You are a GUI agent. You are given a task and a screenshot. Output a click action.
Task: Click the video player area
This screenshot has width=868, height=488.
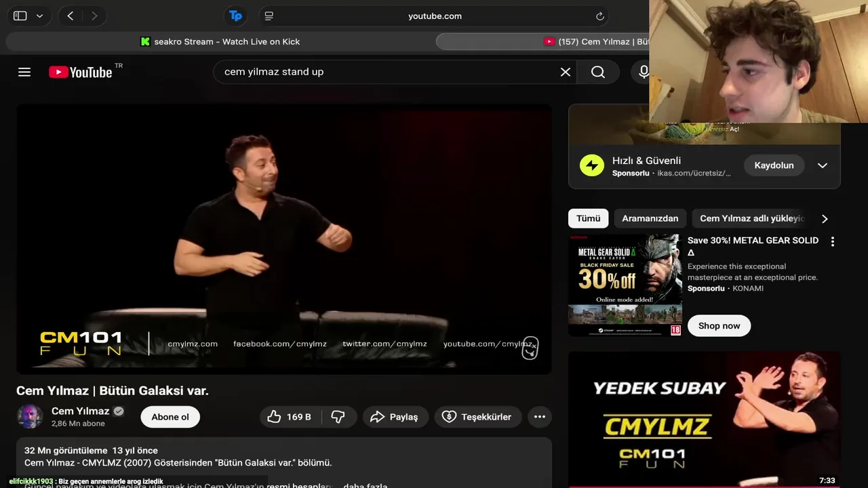pos(283,239)
